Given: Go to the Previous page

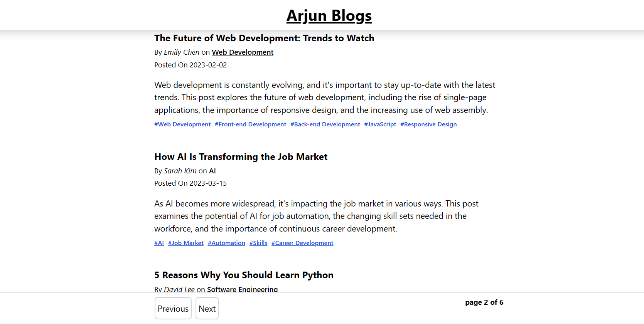Looking at the screenshot, I should [173, 308].
